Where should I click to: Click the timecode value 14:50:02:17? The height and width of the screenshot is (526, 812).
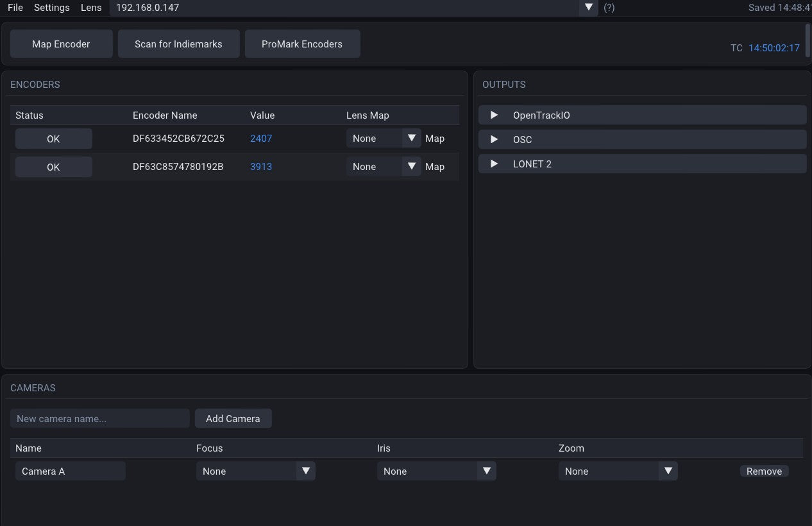[x=774, y=48]
